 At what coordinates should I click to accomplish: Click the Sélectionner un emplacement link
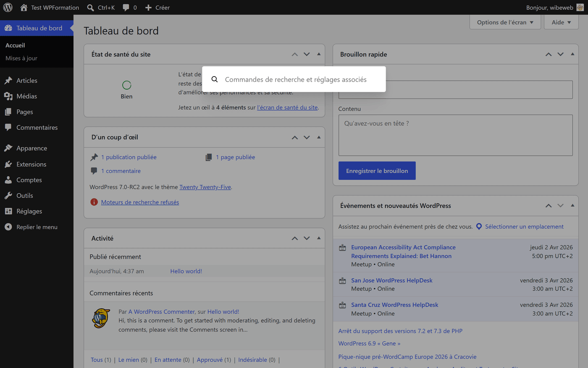524,227
